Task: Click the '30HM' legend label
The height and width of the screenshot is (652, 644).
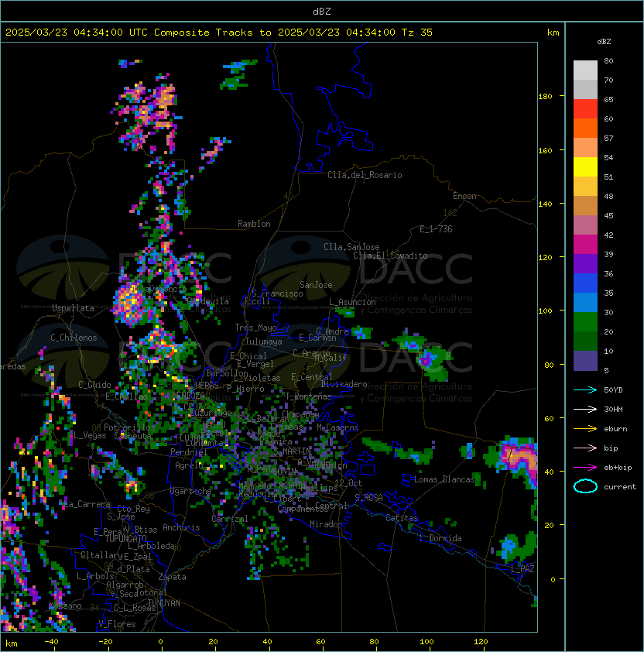Action: pos(613,410)
